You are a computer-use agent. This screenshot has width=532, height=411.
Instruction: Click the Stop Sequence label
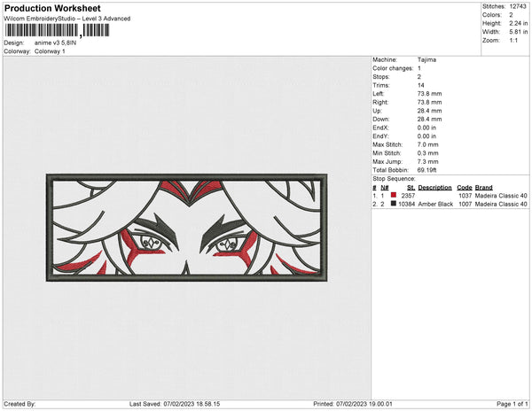[394, 179]
